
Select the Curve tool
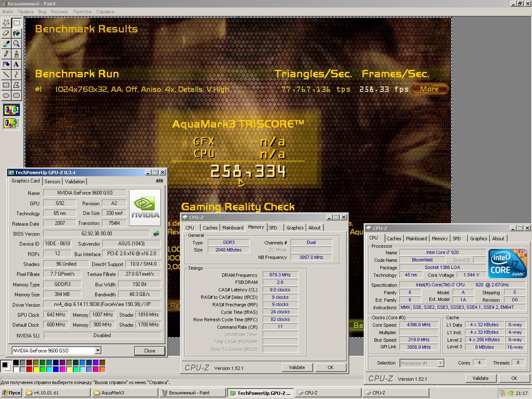click(x=17, y=75)
